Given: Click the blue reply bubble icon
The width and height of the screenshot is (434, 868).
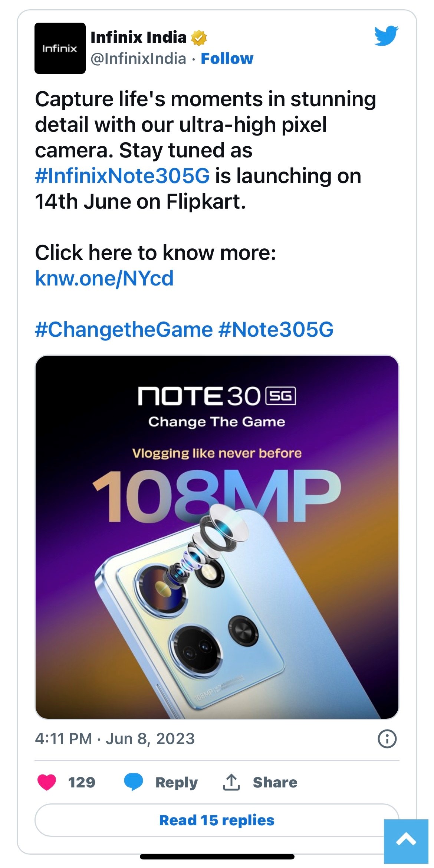Looking at the screenshot, I should (x=134, y=782).
